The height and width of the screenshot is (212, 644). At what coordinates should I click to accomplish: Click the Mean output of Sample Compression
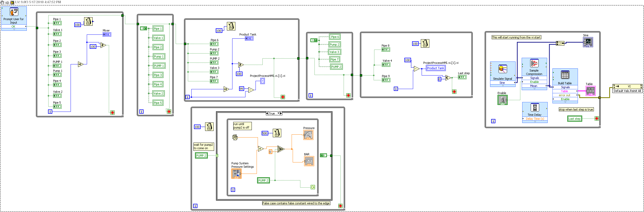534,86
